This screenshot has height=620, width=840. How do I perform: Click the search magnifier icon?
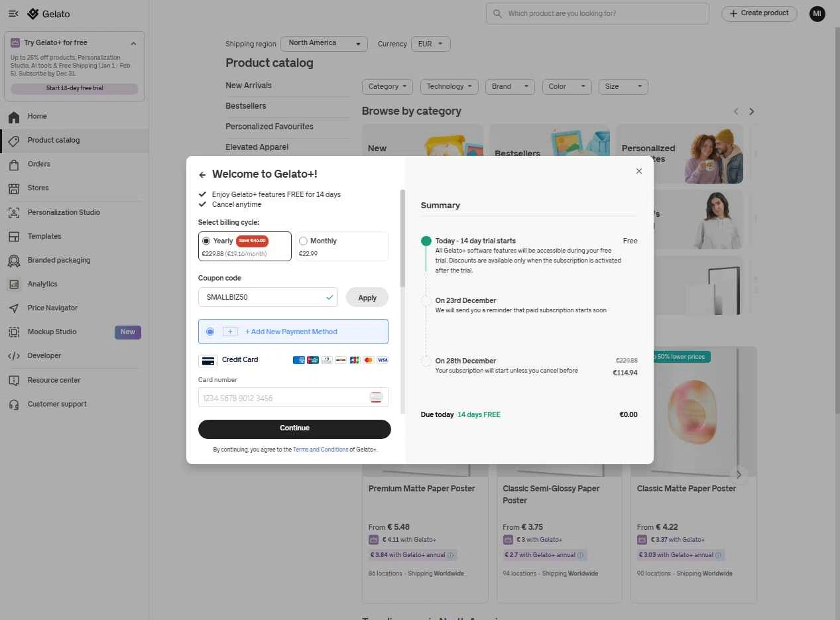497,14
